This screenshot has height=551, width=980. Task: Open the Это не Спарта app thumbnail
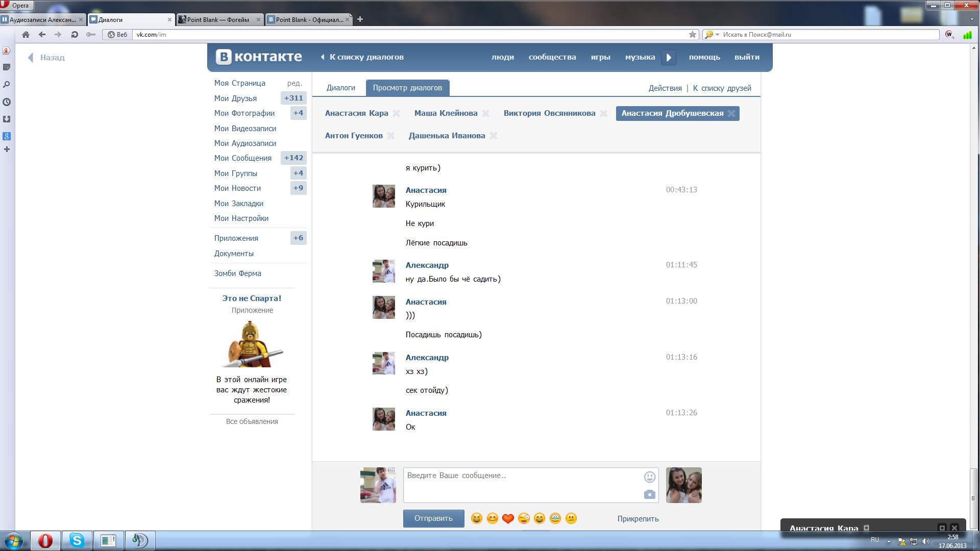[x=252, y=344]
